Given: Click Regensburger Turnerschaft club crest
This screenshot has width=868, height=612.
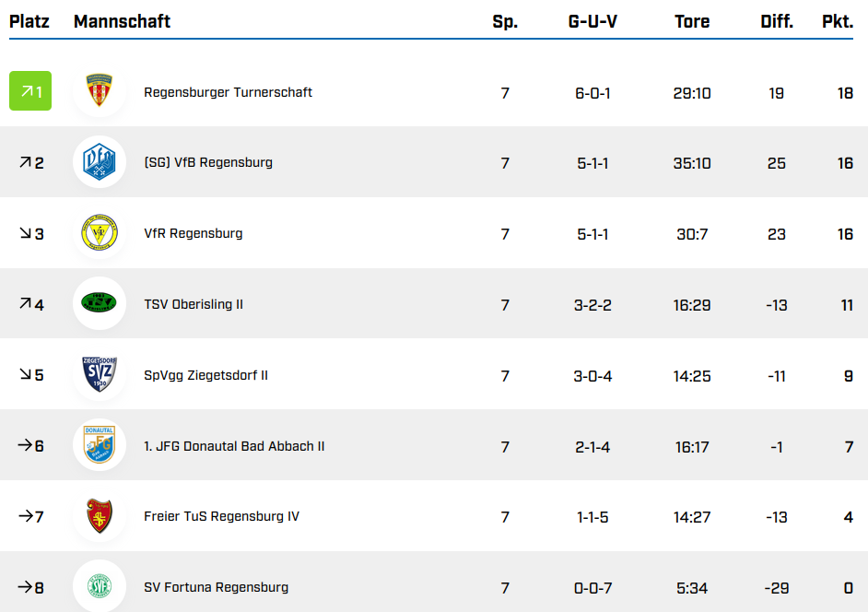Looking at the screenshot, I should click(x=99, y=91).
